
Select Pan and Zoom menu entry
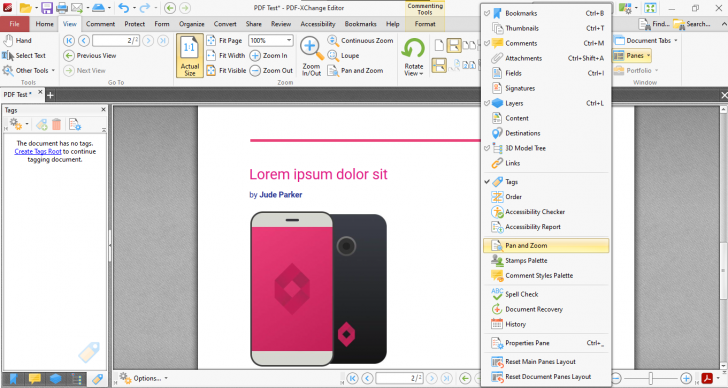click(x=546, y=246)
